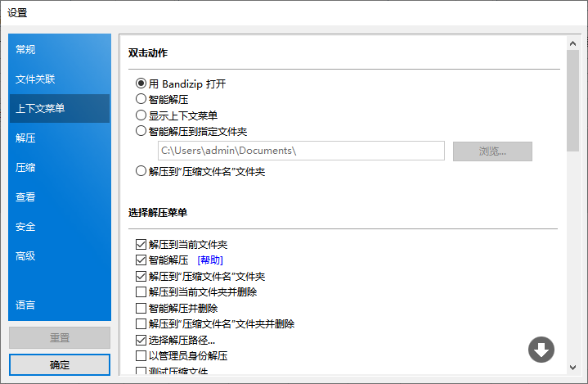Click the 确定 button
Image resolution: width=588 pixels, height=384 pixels.
click(x=60, y=364)
